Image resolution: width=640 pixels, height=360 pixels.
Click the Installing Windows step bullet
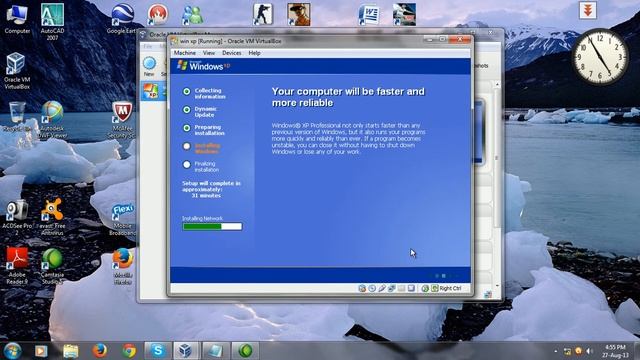click(x=187, y=146)
